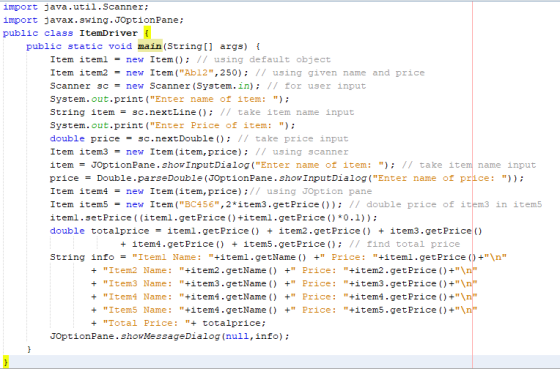This screenshot has height=369, width=560.
Task: Click the 'import javax.swing.JOptionPane;' line
Action: point(93,20)
